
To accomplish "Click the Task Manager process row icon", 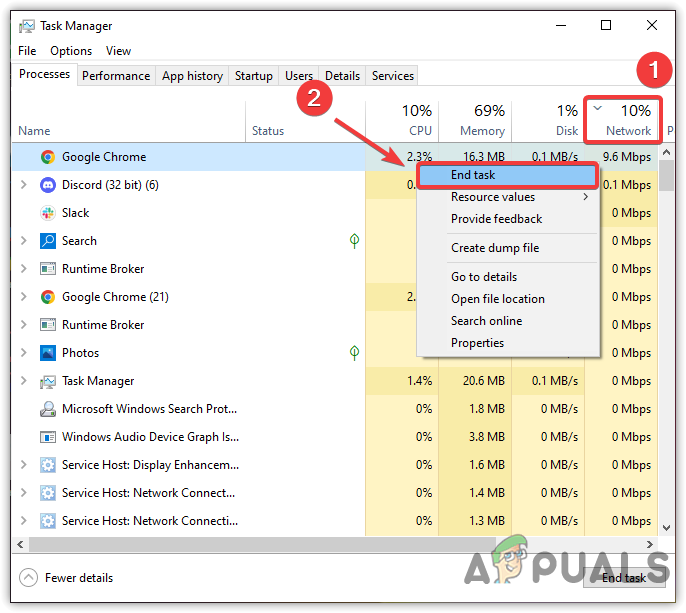I will click(x=48, y=381).
